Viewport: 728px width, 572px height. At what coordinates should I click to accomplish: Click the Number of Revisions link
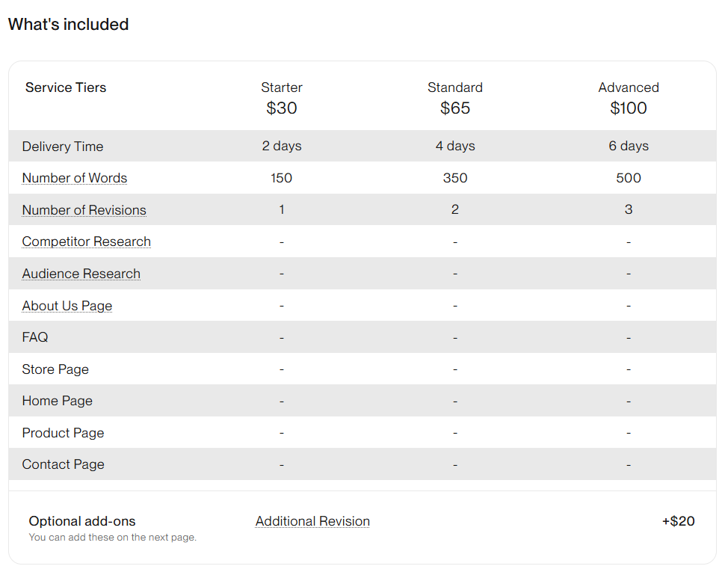pos(84,210)
